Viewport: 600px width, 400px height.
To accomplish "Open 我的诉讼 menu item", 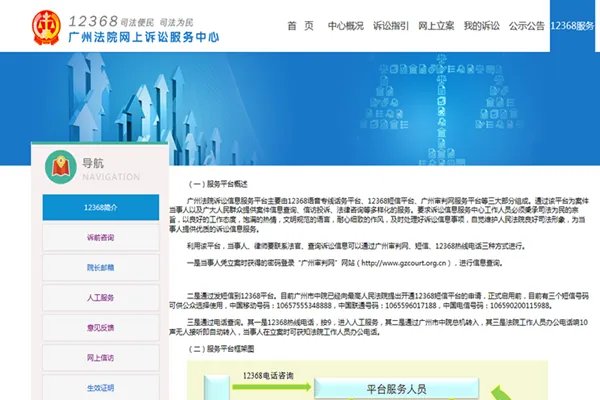I will 481,25.
